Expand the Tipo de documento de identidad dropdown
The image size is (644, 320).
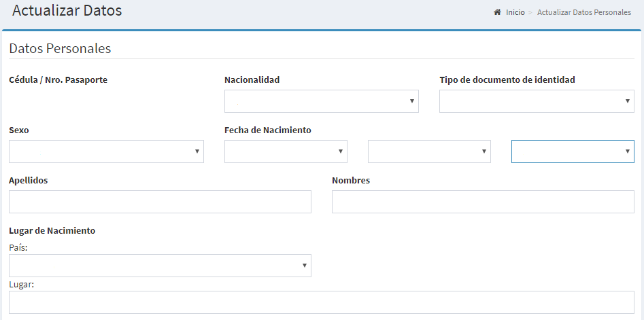pos(537,101)
